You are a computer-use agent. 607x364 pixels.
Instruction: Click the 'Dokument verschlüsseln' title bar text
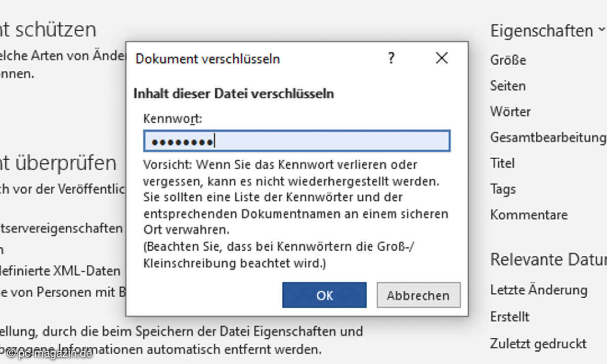point(207,59)
